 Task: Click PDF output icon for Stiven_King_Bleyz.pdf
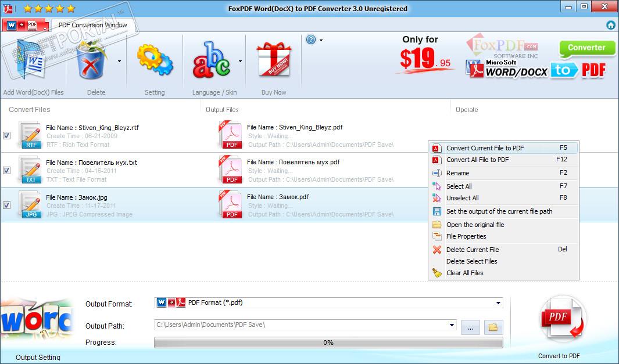coord(231,135)
